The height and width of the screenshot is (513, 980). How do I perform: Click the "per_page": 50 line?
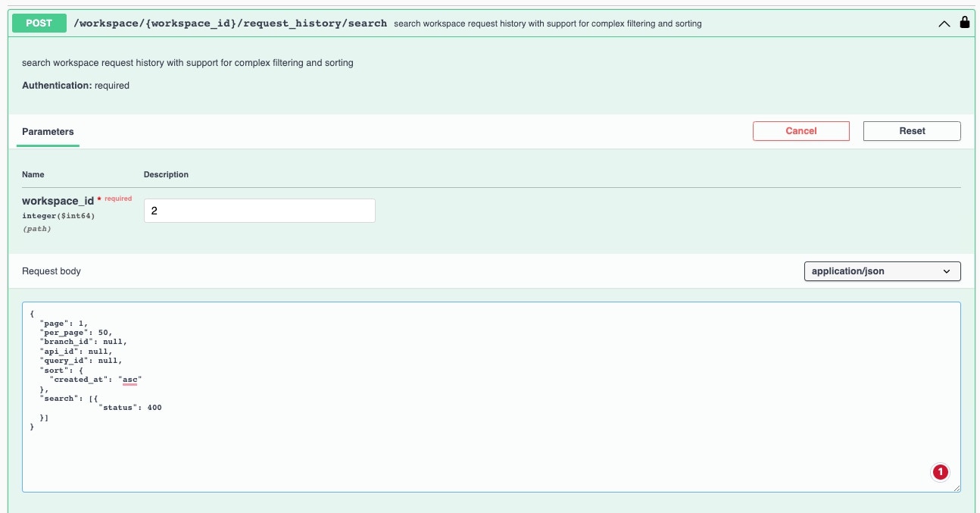pos(77,333)
